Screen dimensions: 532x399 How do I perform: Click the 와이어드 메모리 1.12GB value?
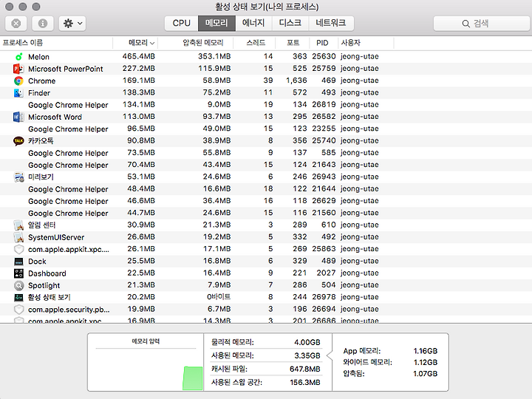[x=426, y=363]
